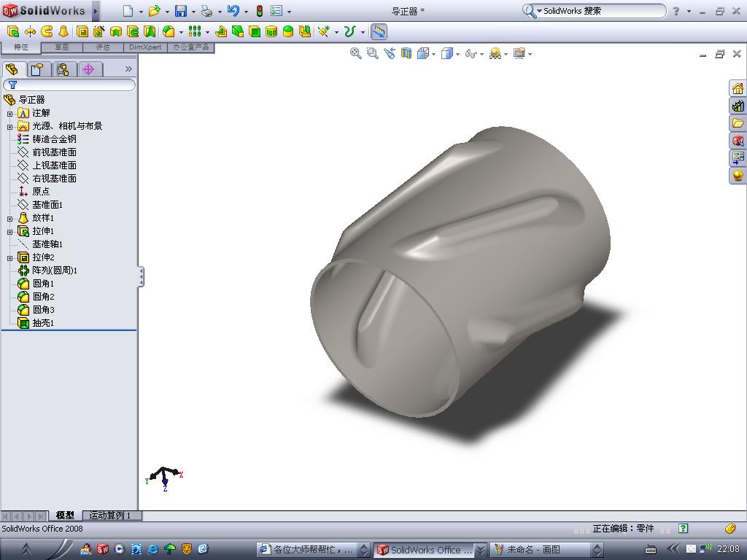Open the Options checklist icon

tap(276, 11)
